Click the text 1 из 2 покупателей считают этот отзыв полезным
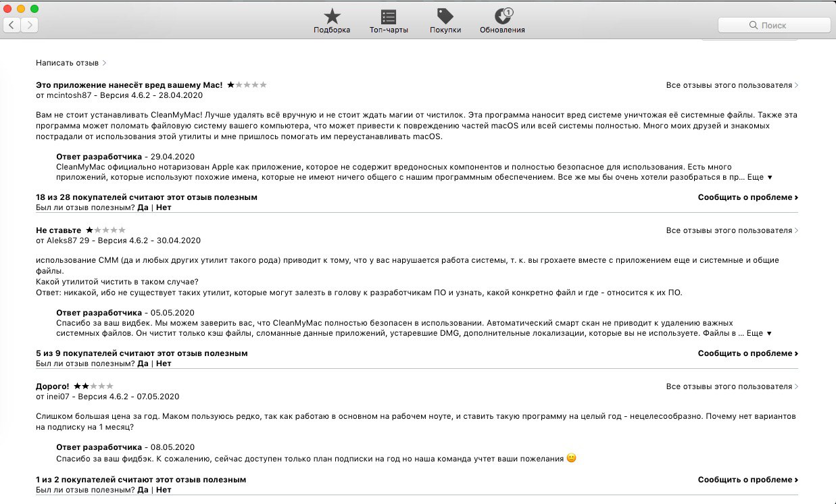The height and width of the screenshot is (504, 836). (141, 480)
